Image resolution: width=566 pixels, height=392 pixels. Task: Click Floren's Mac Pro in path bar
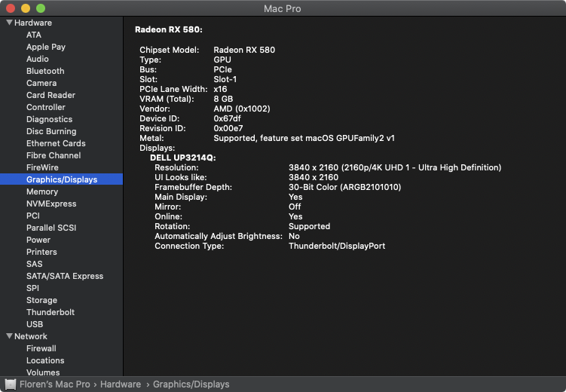[x=55, y=384]
